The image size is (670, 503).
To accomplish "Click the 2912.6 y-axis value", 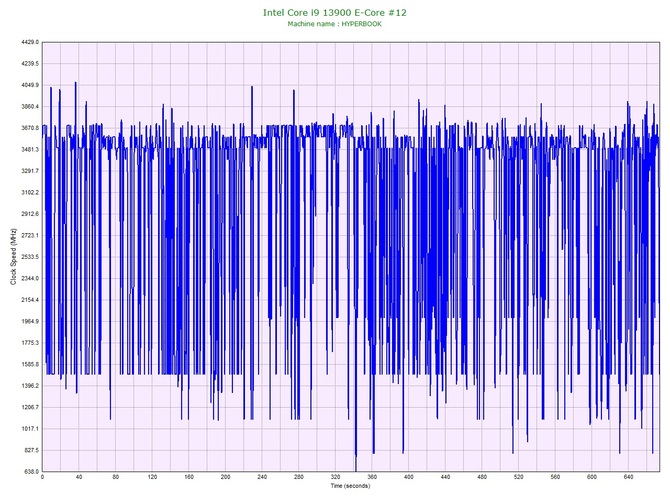I will [x=30, y=214].
